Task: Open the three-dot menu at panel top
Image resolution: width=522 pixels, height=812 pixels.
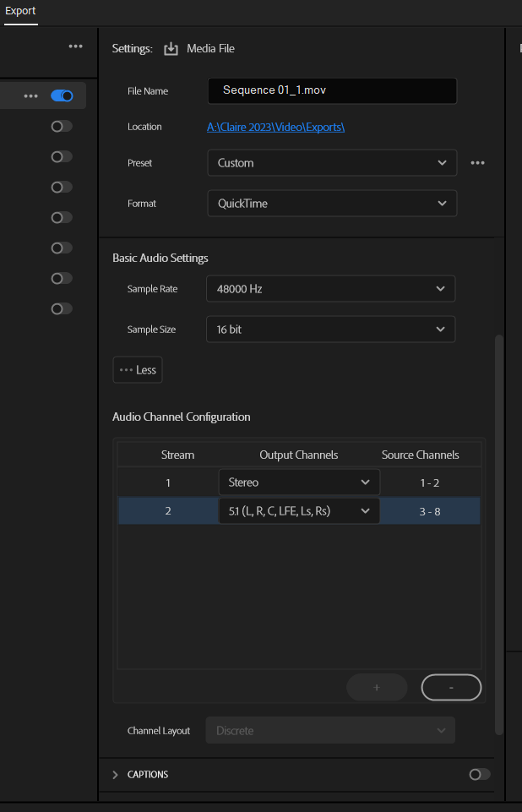Action: [x=76, y=46]
